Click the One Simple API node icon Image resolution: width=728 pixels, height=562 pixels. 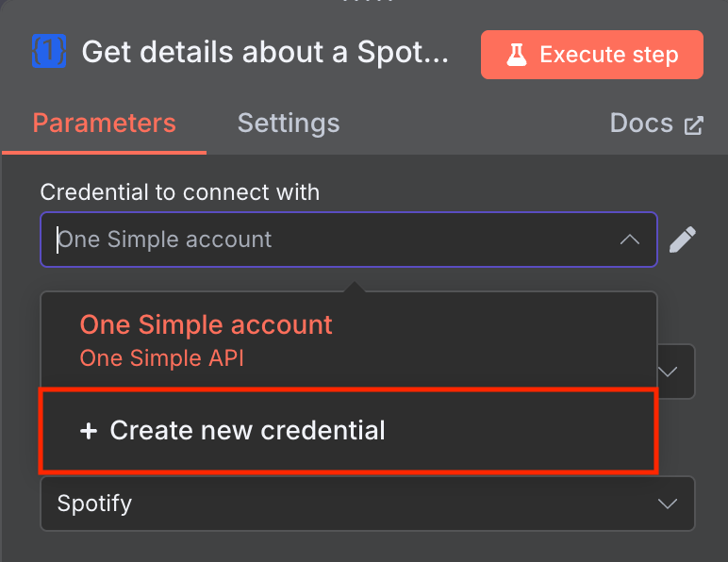tap(48, 53)
